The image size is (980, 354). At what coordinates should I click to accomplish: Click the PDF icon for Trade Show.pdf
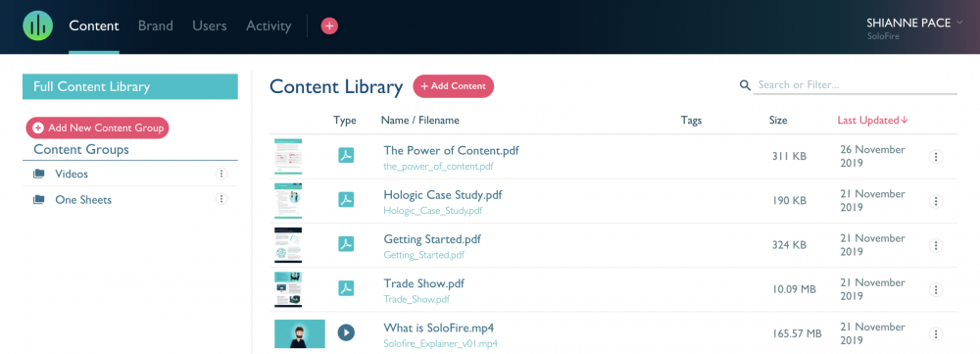click(346, 288)
